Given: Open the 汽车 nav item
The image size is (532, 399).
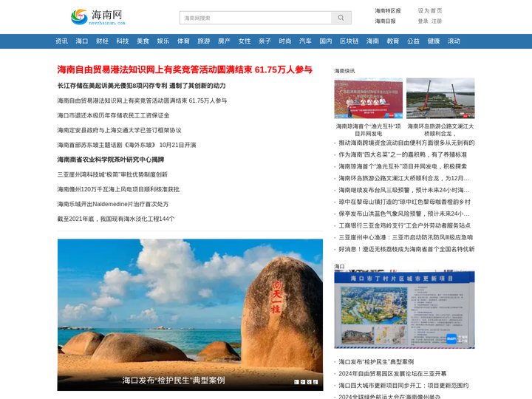Looking at the screenshot, I should (305, 41).
